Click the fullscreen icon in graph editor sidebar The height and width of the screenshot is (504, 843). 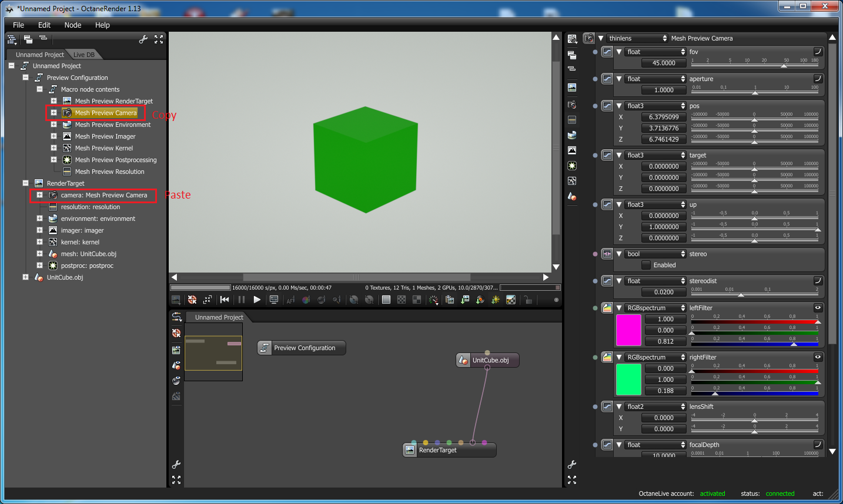pos(176,480)
